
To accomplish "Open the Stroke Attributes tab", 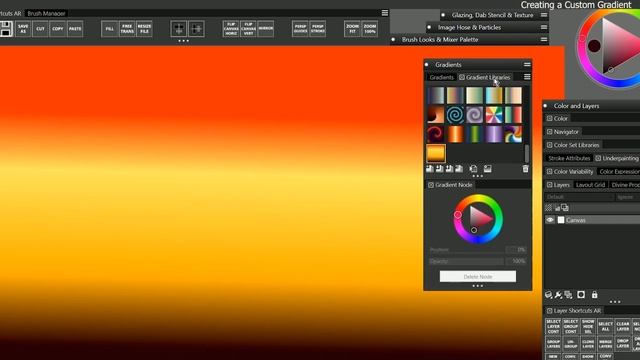I will click(x=569, y=158).
